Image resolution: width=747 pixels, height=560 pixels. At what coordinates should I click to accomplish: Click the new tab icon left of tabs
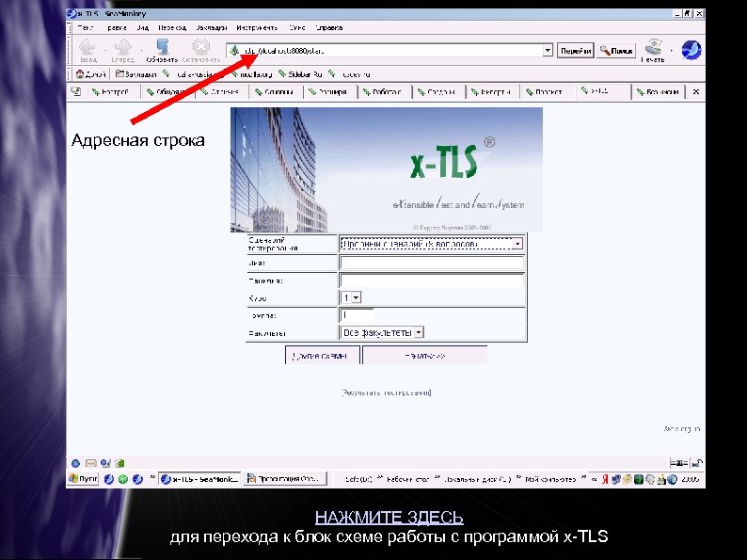point(76,91)
